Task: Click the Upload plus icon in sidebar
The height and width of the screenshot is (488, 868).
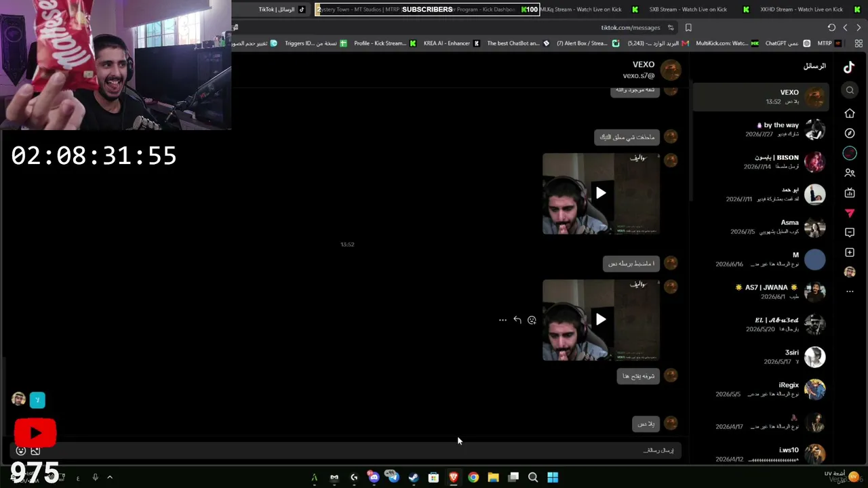Action: tap(850, 252)
